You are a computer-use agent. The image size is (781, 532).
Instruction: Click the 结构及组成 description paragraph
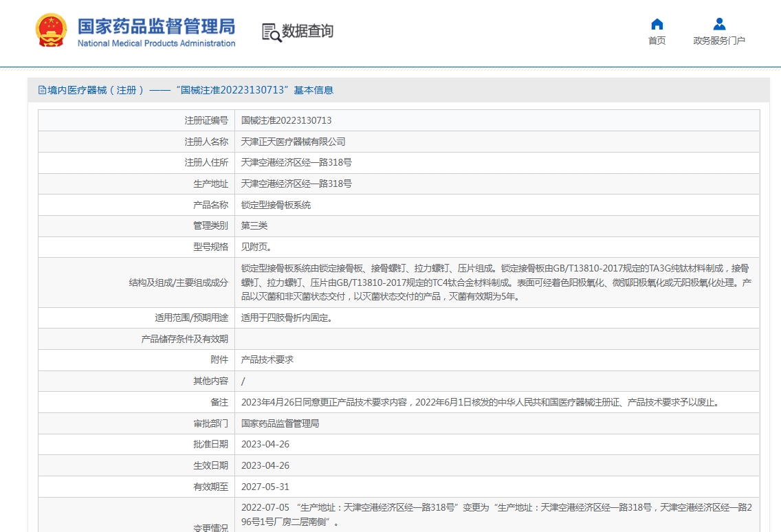[496, 282]
